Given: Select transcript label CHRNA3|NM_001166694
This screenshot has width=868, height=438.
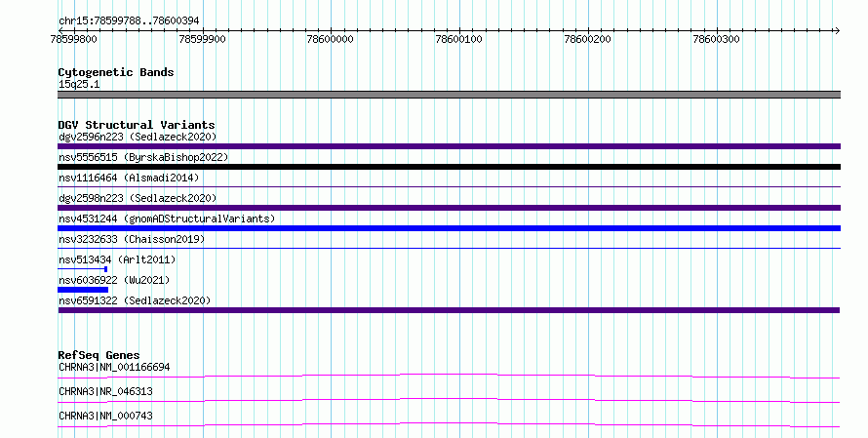Looking at the screenshot, I should click(114, 367).
